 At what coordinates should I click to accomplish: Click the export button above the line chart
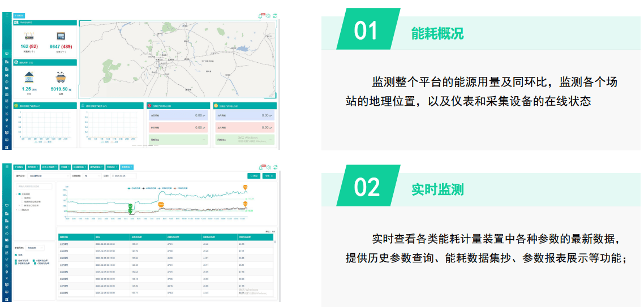point(269,176)
